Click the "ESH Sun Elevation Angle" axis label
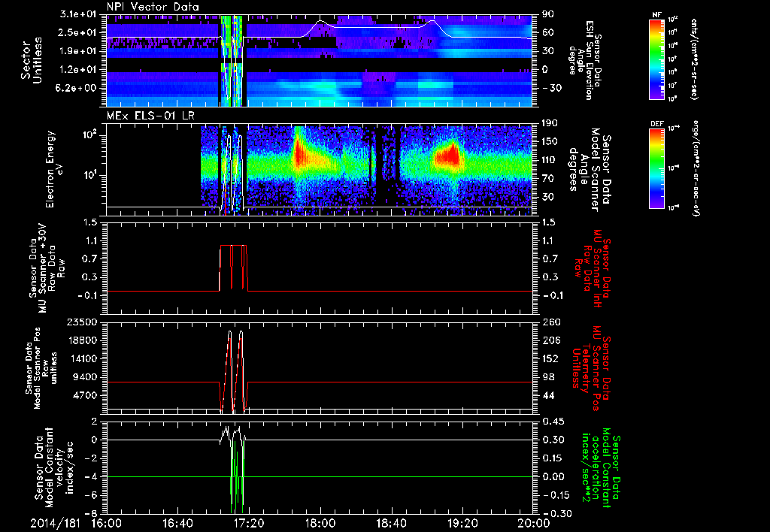770x532 pixels. tap(584, 60)
